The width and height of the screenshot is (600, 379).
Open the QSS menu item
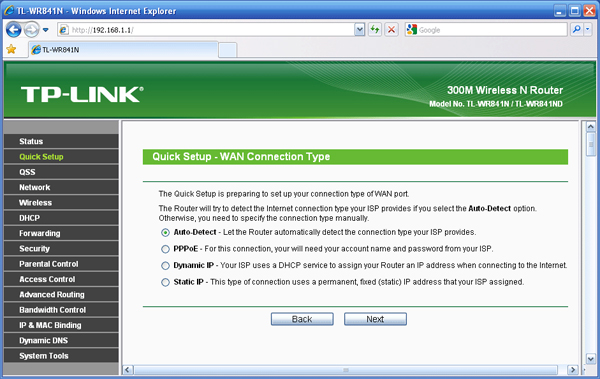(x=61, y=172)
